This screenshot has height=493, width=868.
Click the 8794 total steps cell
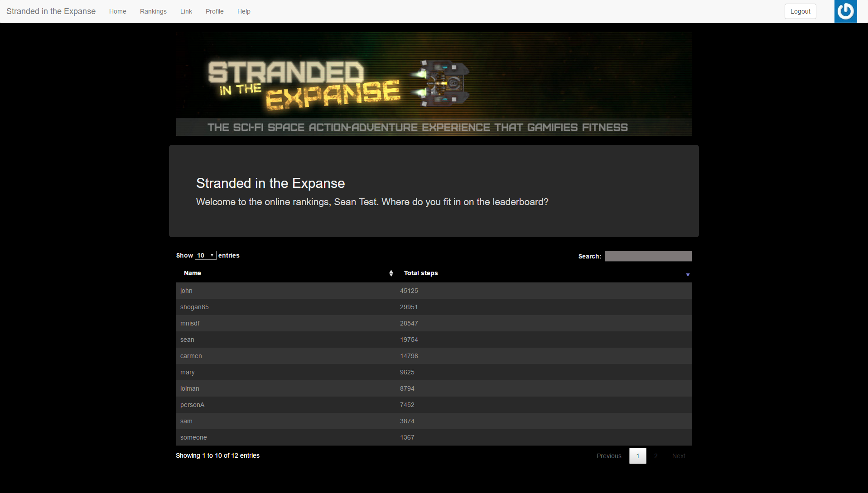[x=544, y=388]
